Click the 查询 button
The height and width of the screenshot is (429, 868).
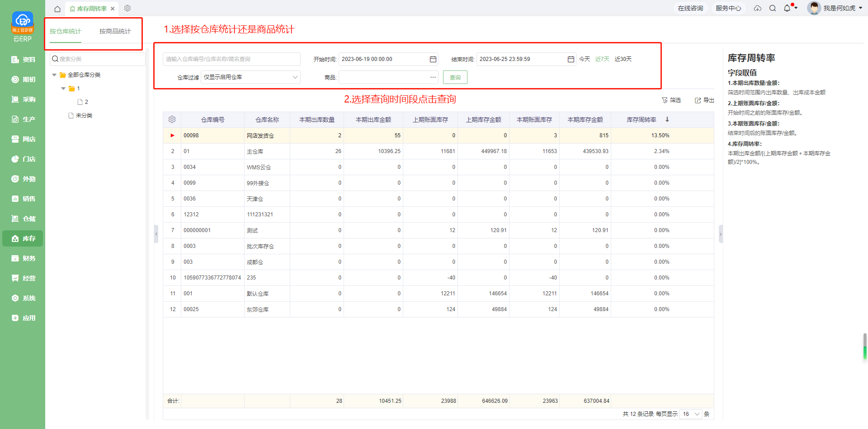455,77
